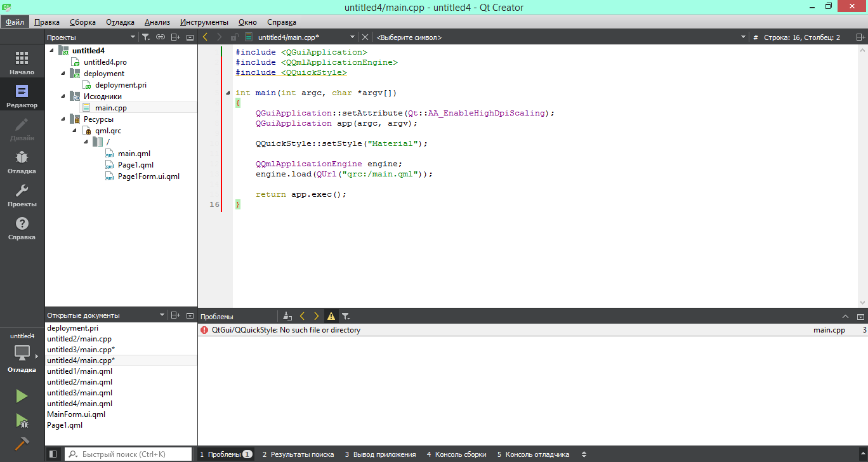Open the Анализ menu

click(157, 22)
